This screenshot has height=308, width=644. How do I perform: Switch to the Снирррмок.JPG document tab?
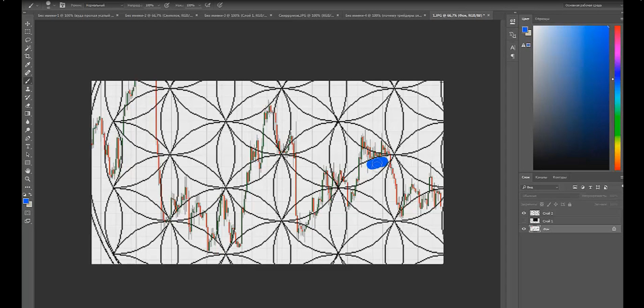click(306, 16)
